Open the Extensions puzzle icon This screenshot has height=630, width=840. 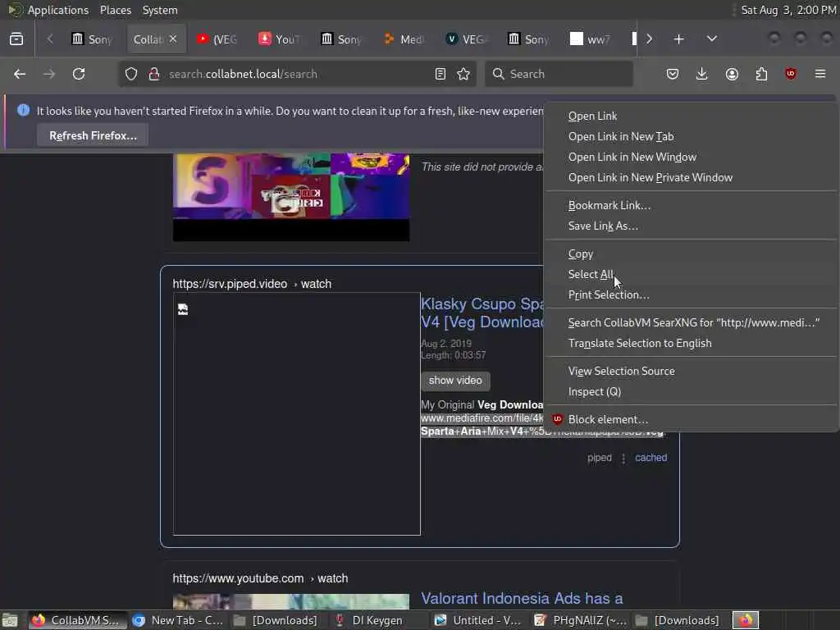pos(761,74)
